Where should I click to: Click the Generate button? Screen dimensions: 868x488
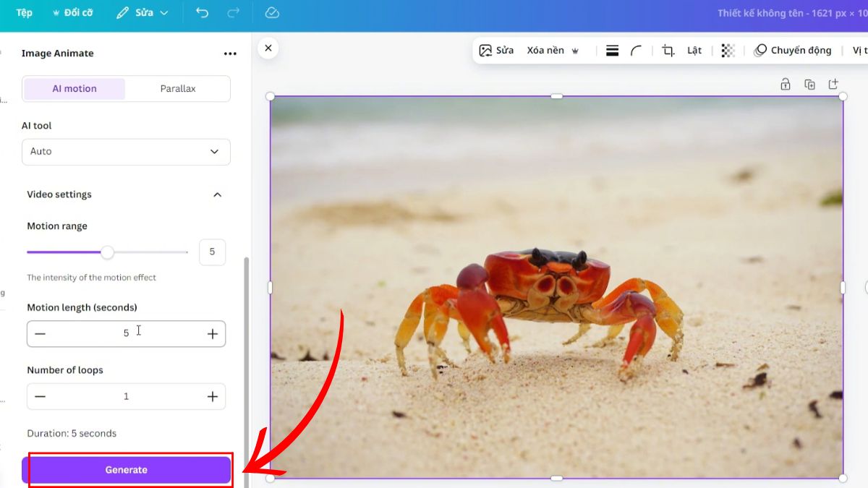(x=126, y=469)
